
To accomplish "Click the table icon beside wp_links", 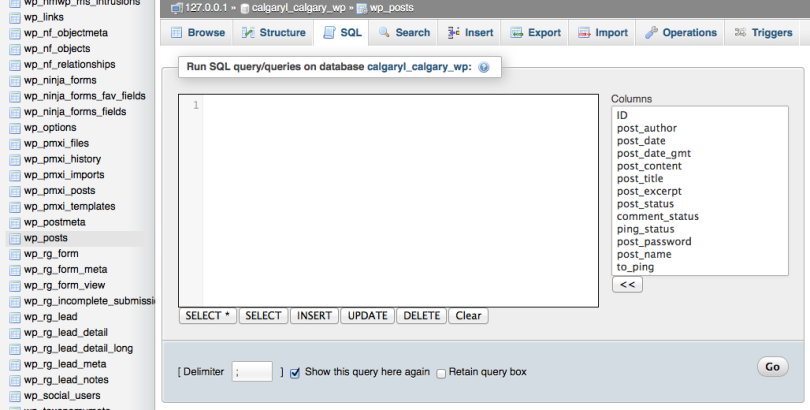I will click(x=15, y=18).
